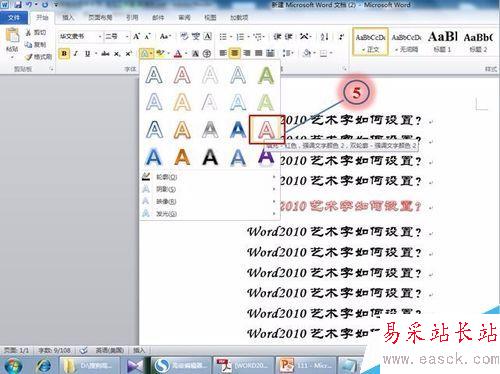This screenshot has width=500, height=374.
Task: Click the Windows Start button
Action: pyautogui.click(x=13, y=365)
